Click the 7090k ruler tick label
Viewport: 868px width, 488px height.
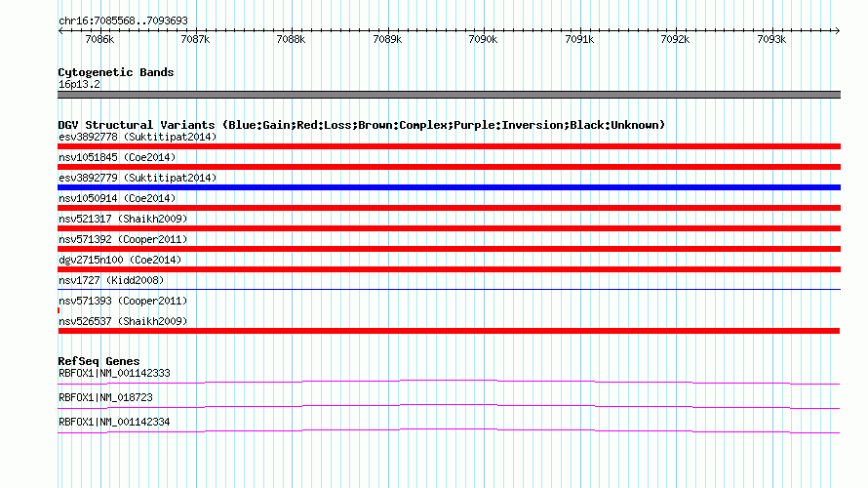click(x=484, y=39)
